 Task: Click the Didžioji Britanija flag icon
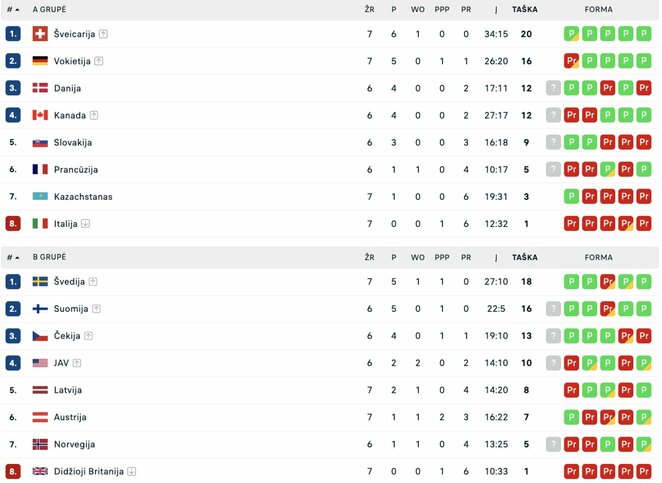[40, 471]
